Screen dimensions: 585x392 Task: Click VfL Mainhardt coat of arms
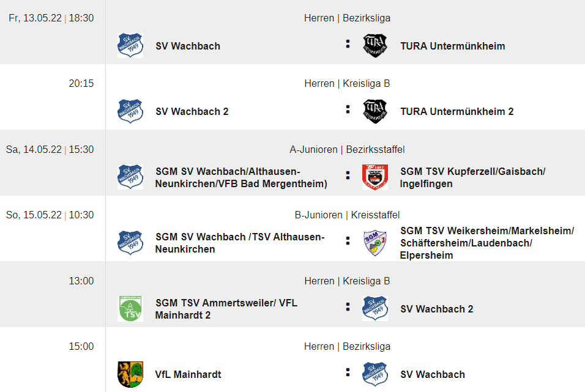(x=130, y=374)
